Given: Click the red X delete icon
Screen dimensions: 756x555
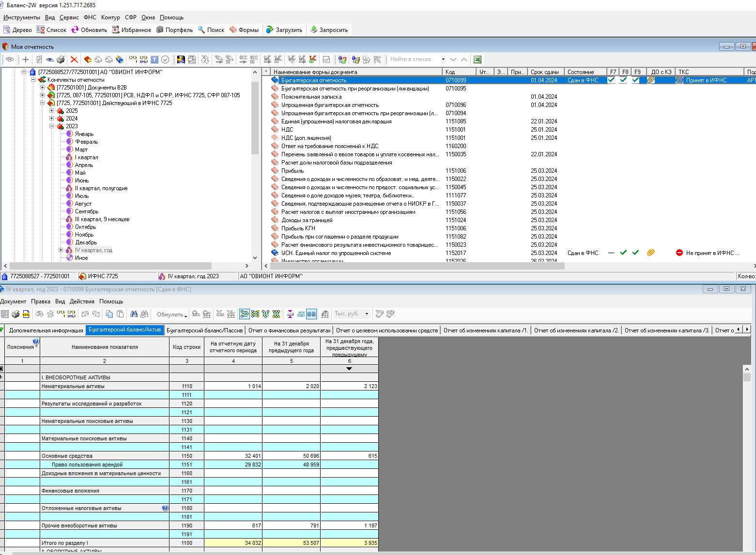Looking at the screenshot, I should pyautogui.click(x=74, y=60).
